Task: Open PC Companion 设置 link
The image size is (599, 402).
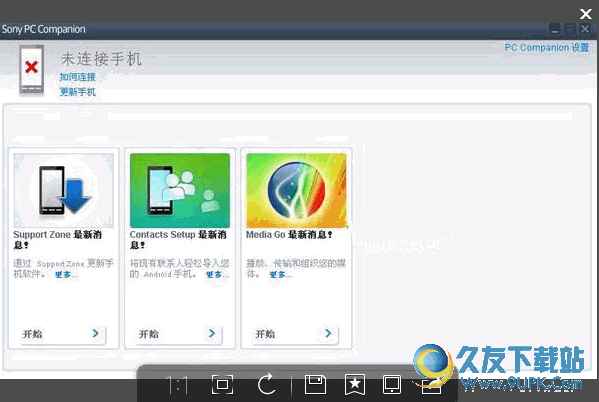Action: tap(547, 48)
